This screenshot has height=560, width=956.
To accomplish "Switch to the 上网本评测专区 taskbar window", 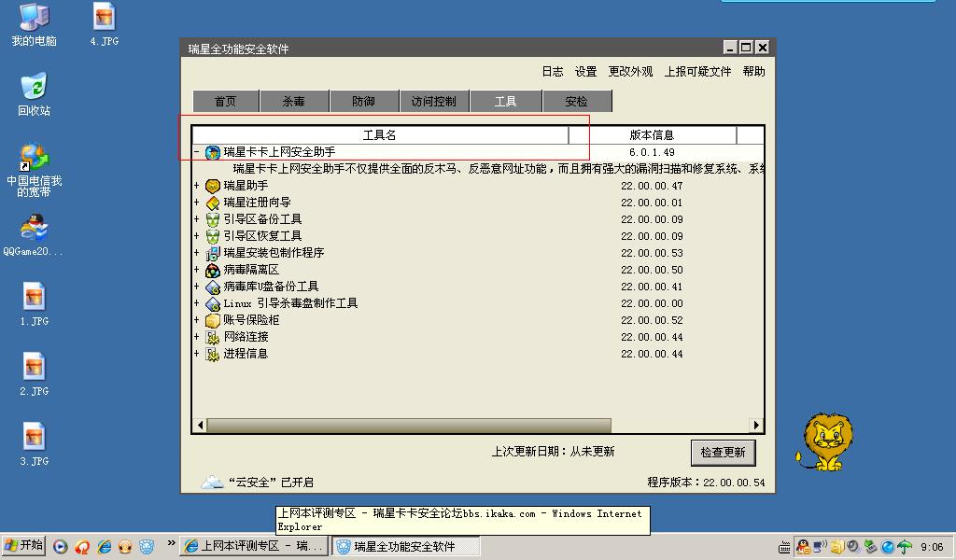I will [x=254, y=547].
